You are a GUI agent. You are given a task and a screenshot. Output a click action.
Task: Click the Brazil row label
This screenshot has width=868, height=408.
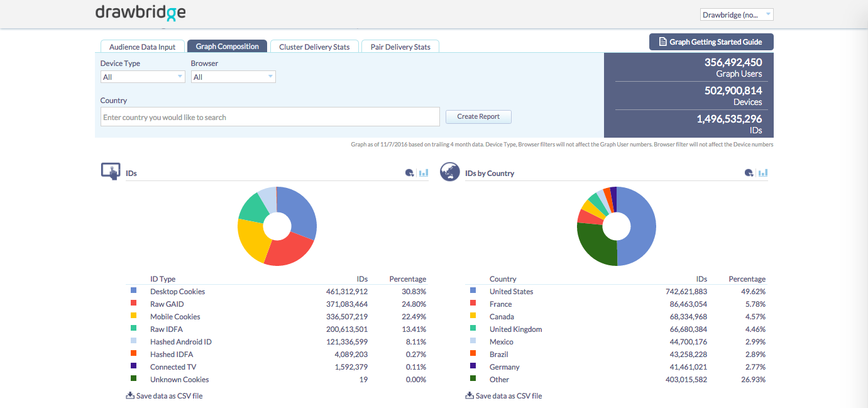pyautogui.click(x=500, y=355)
